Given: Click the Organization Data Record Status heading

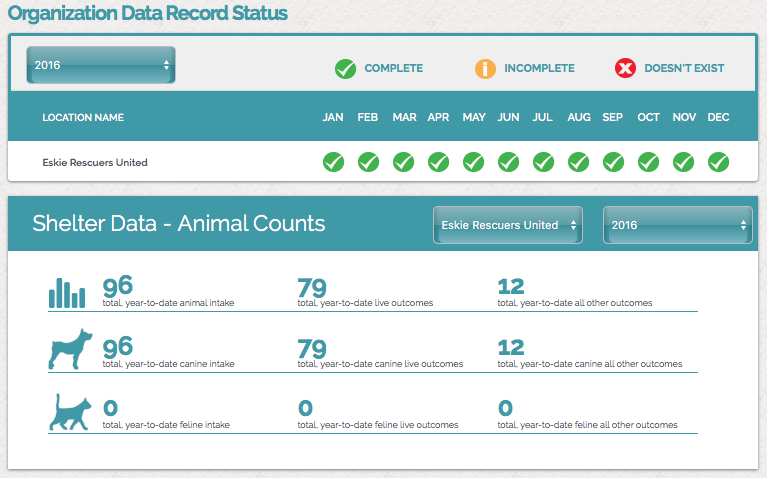Looking at the screenshot, I should point(148,13).
